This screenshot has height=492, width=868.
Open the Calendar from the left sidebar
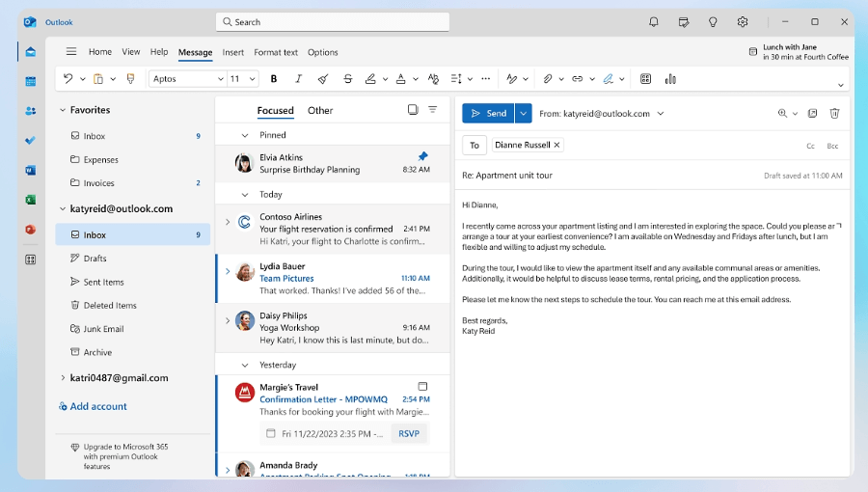coord(31,82)
